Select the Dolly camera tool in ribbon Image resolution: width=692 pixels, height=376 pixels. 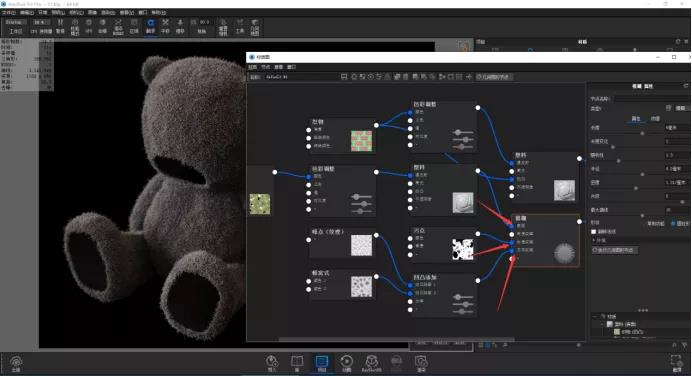point(180,26)
